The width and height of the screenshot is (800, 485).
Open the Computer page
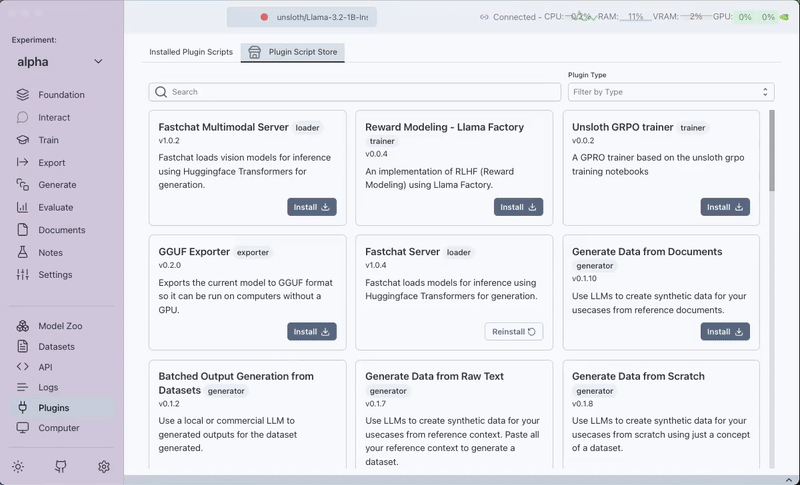point(58,428)
